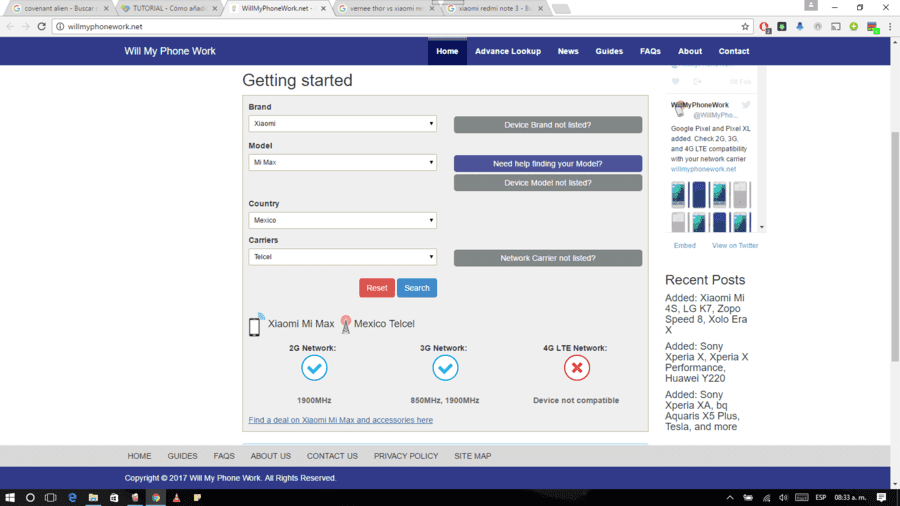The height and width of the screenshot is (506, 900).
Task: Open the News nav item
Action: (568, 51)
